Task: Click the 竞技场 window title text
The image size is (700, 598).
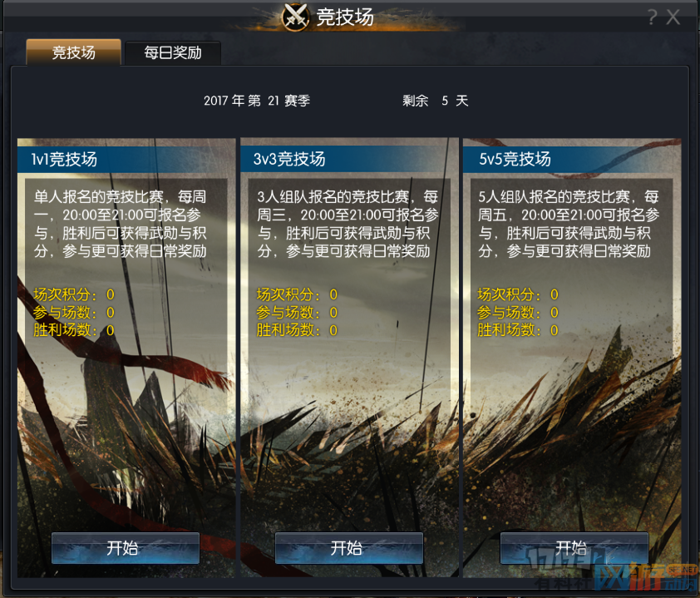Action: click(345, 17)
